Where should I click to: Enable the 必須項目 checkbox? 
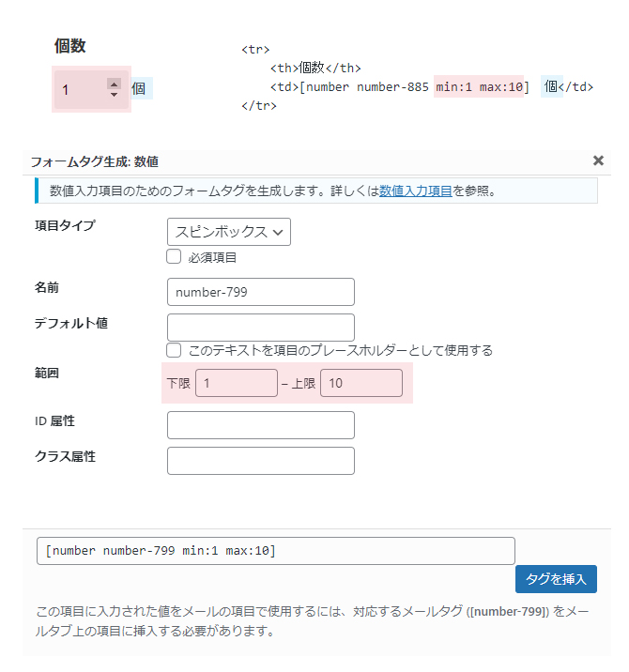coord(174,256)
